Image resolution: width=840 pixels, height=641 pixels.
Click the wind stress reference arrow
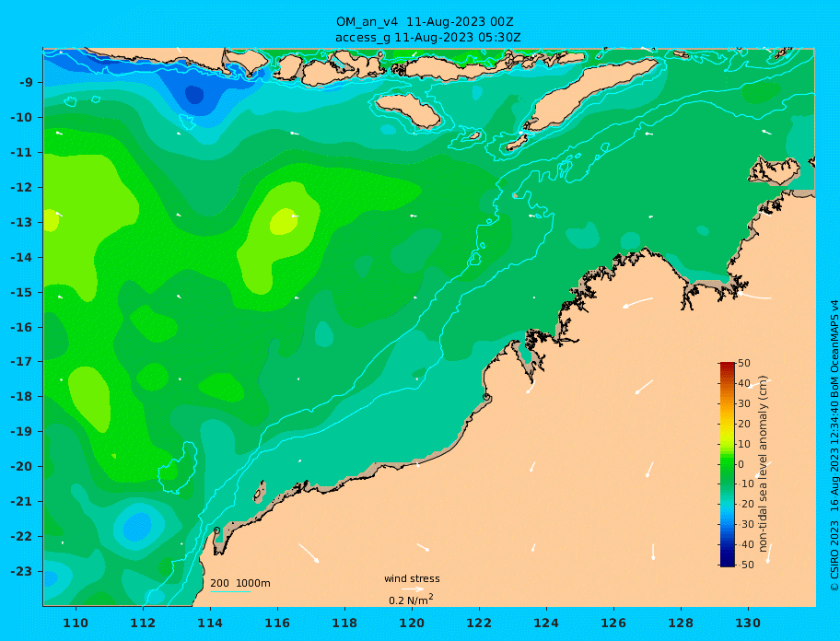click(413, 589)
